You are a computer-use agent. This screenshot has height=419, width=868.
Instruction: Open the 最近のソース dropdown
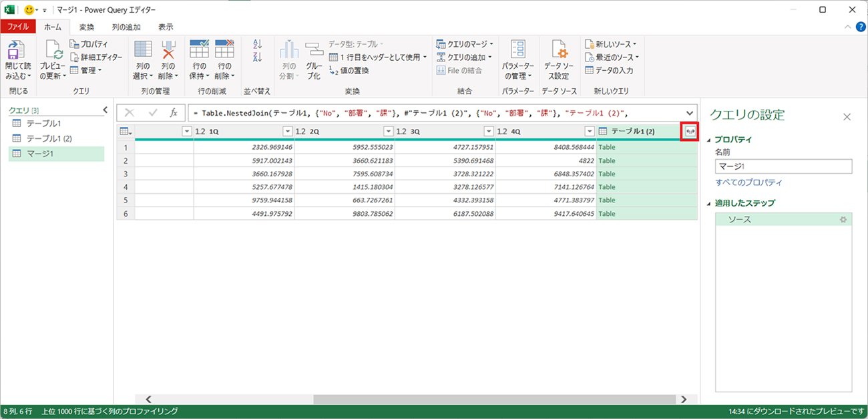point(612,57)
